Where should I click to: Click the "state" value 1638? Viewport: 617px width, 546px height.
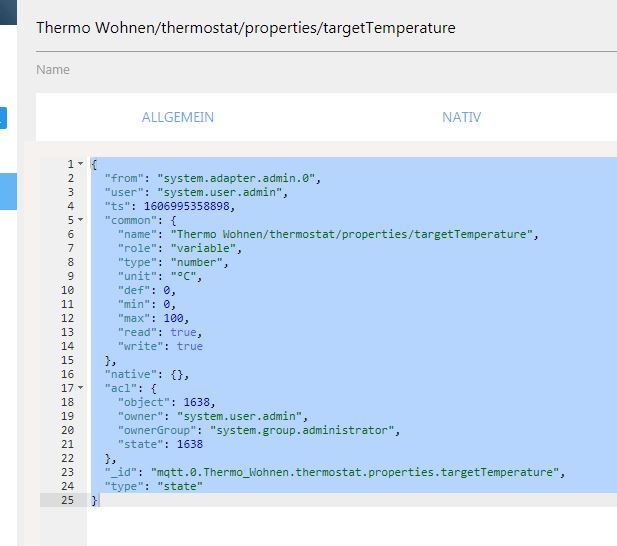[x=190, y=444]
